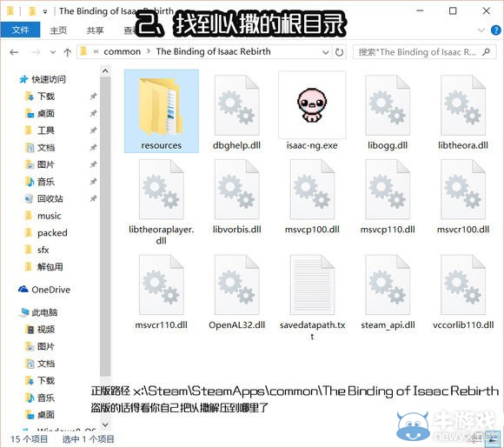
Task: Open the quick access toolbar dropdown
Action: pyautogui.click(x=45, y=12)
